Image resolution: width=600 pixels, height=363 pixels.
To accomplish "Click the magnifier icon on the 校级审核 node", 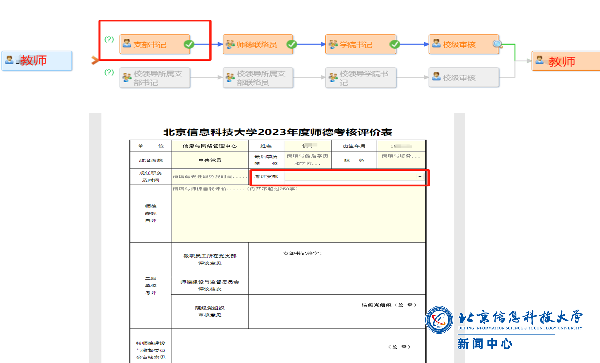I will (497, 44).
